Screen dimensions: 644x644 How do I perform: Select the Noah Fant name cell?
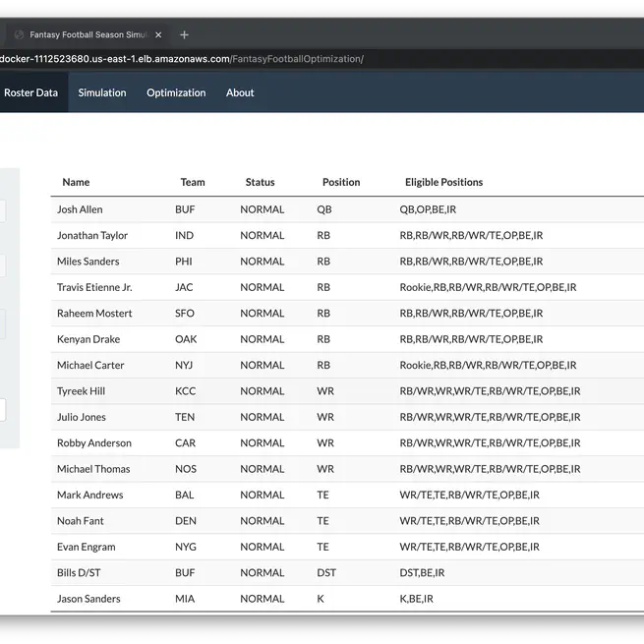coord(80,521)
